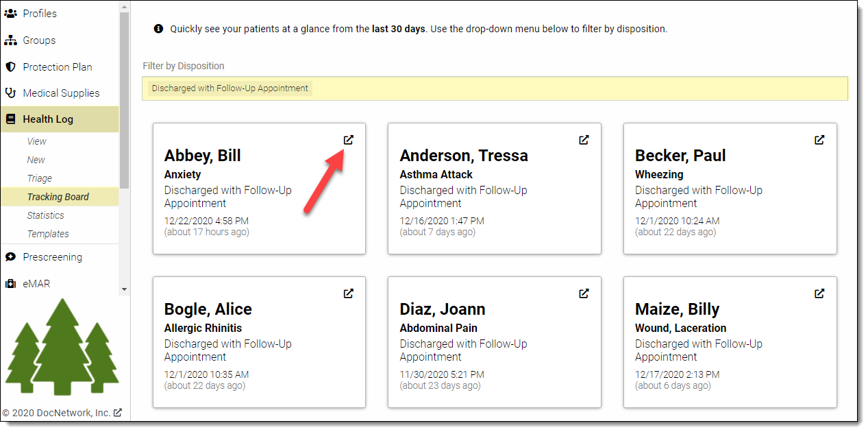Launch Joann Diaz's log via external-link icon
The height and width of the screenshot is (432, 868).
click(x=584, y=293)
